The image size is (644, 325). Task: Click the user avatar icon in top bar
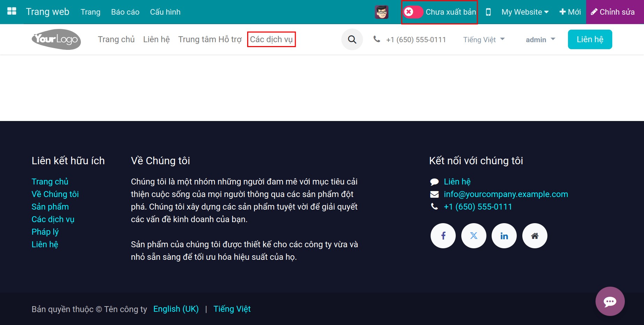382,12
